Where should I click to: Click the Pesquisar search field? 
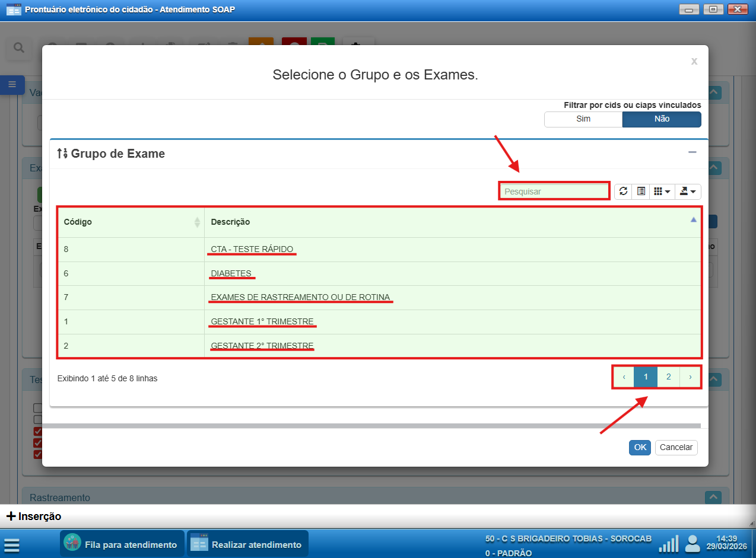554,191
